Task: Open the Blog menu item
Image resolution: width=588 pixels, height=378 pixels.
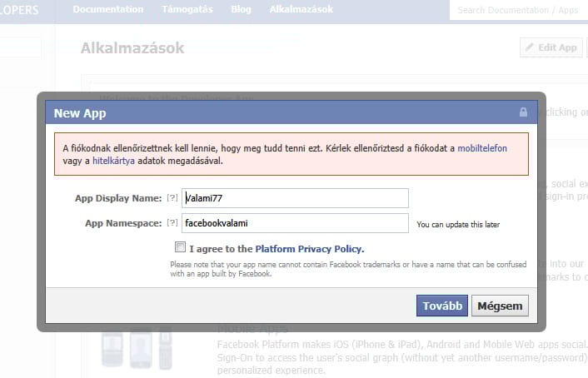Action: point(241,9)
